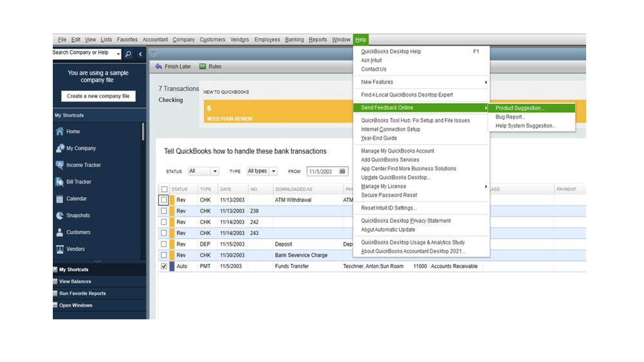644x362 pixels.
Task: Open the Home shortcut icon
Action: point(59,131)
